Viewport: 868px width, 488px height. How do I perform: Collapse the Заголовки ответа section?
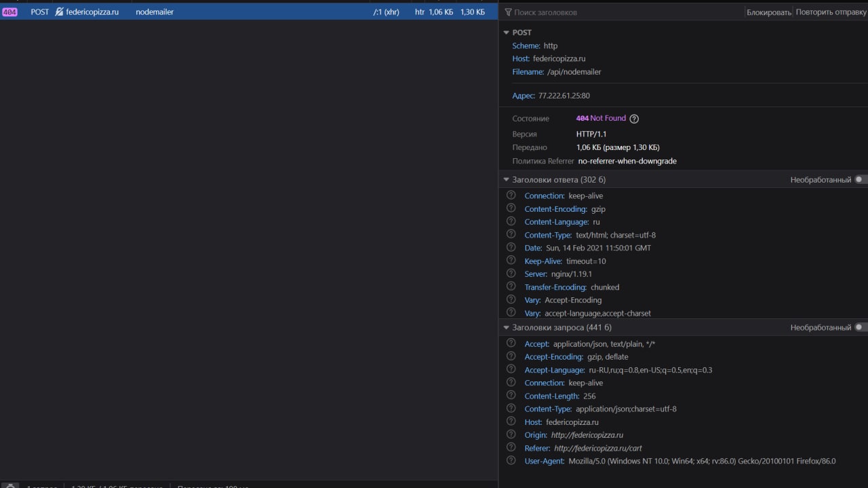[506, 180]
